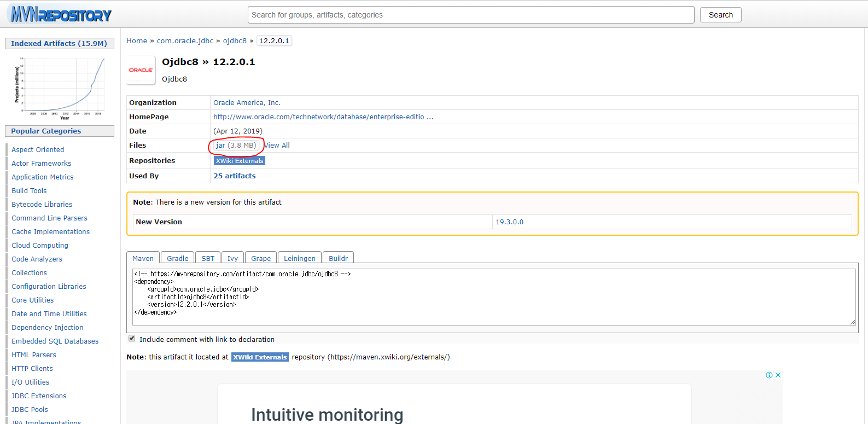Switch to the Buildr tab
This screenshot has height=424, width=868.
(x=338, y=258)
